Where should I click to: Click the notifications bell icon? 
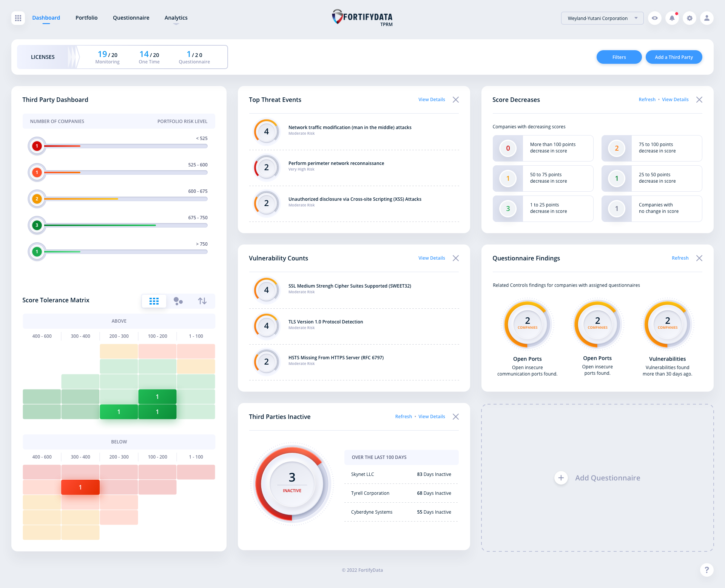672,18
